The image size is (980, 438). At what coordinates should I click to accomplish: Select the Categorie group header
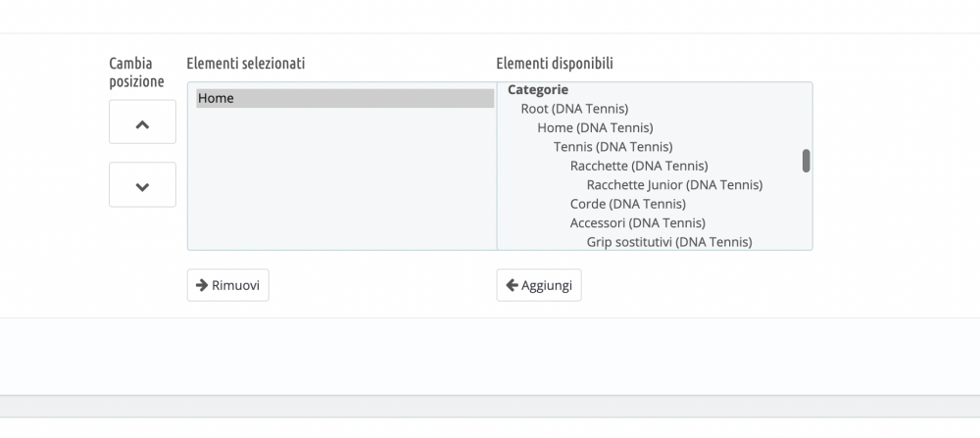538,89
